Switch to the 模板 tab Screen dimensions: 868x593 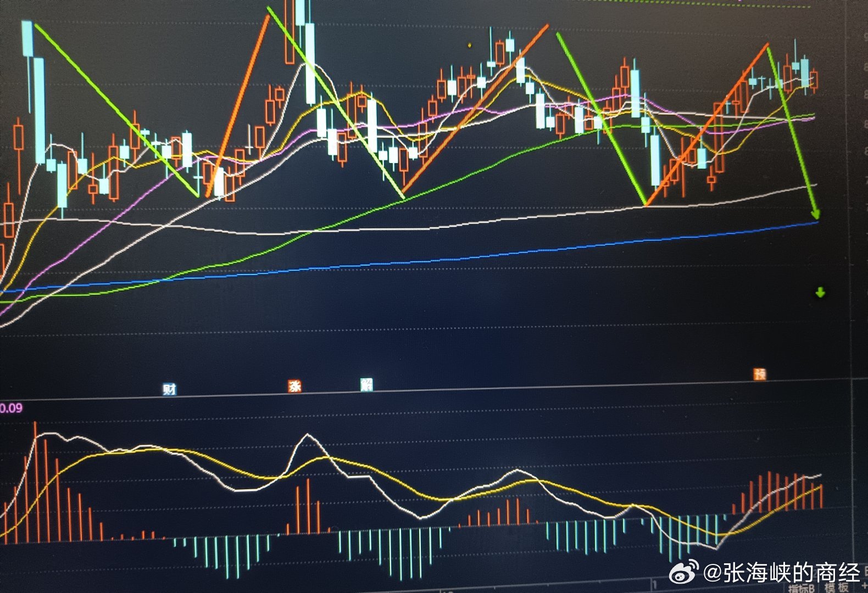click(836, 587)
